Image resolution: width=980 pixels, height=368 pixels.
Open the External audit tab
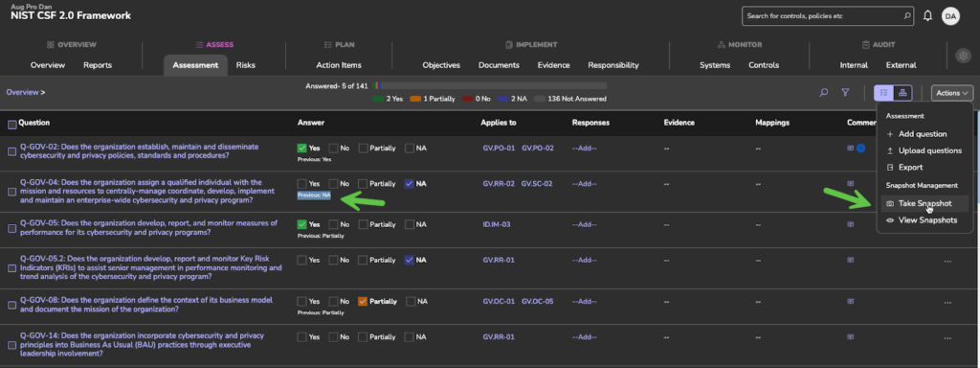[902, 65]
